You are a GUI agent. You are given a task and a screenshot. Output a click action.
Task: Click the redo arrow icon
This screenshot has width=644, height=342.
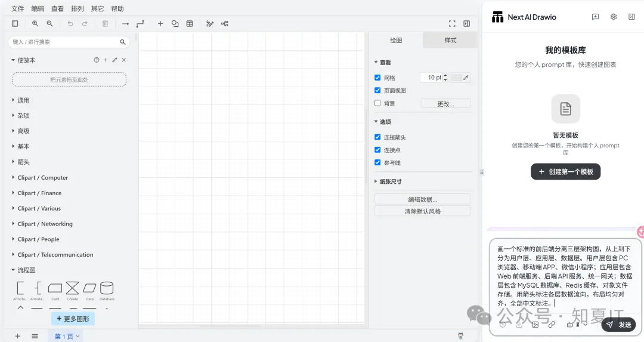click(x=85, y=24)
